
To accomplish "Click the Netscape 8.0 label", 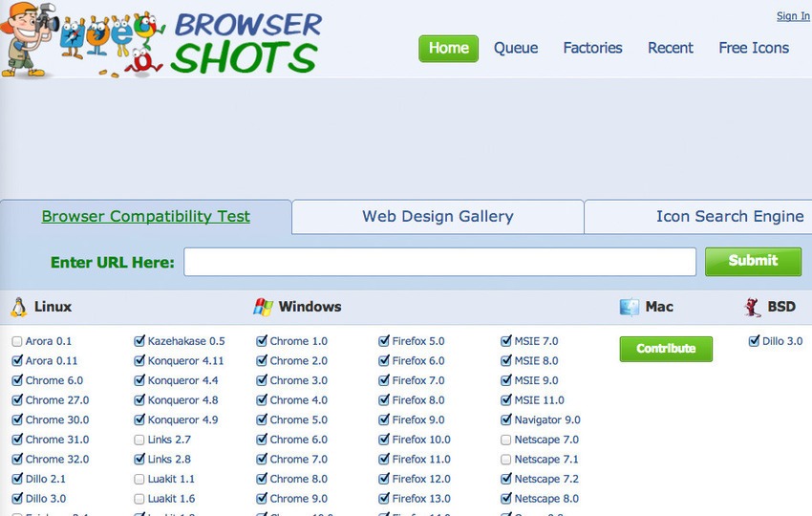I will coord(546,499).
